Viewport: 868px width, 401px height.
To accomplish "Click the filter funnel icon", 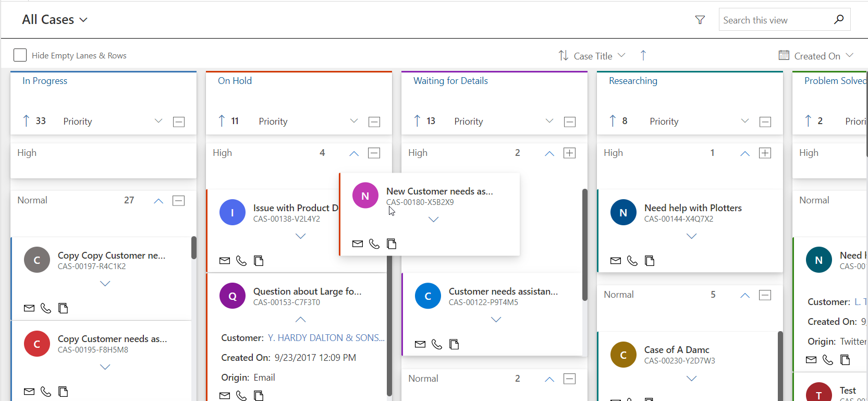I will tap(700, 20).
